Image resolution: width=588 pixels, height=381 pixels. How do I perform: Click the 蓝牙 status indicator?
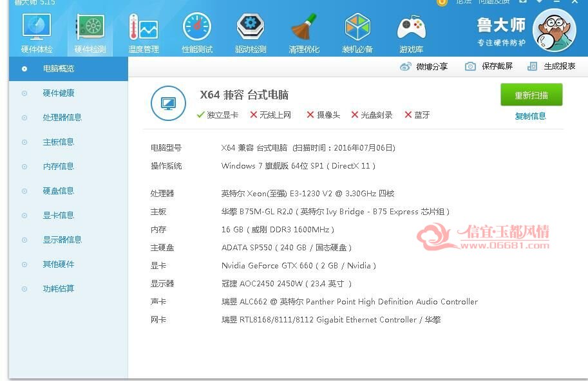click(417, 115)
